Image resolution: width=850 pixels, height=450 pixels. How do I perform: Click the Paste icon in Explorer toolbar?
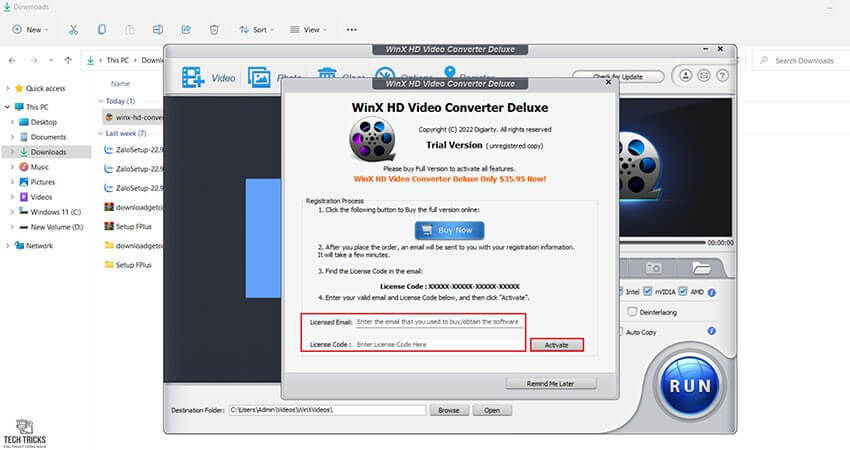click(x=130, y=30)
